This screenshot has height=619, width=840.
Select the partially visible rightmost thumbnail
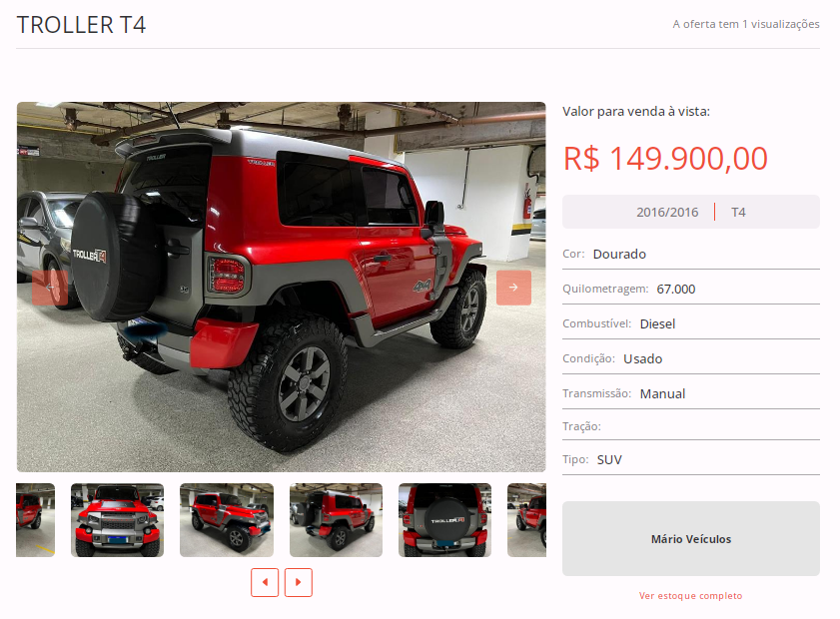(x=526, y=520)
